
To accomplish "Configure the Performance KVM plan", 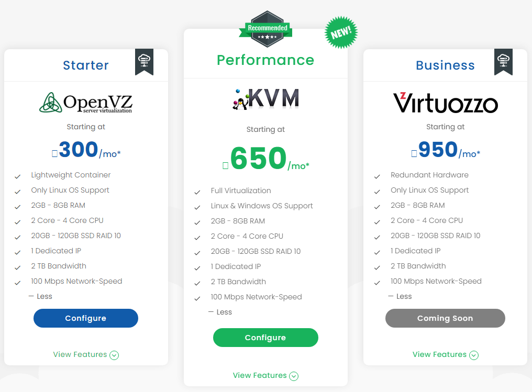I will click(265, 338).
